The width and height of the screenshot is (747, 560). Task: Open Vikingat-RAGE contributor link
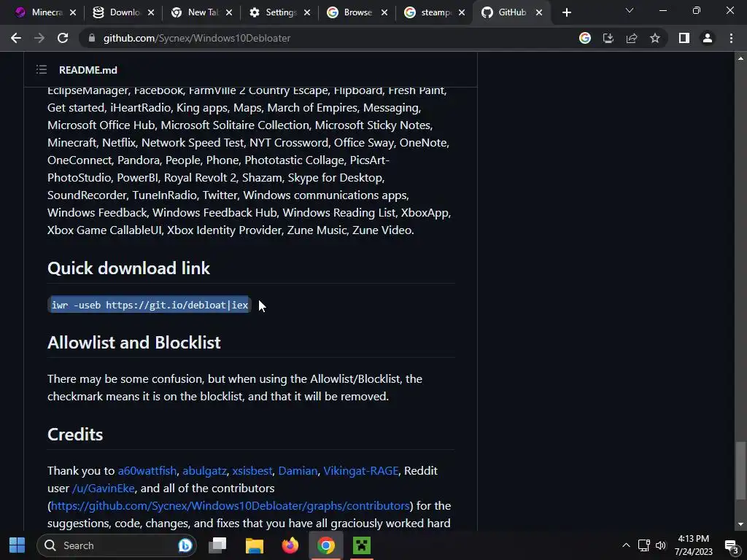(360, 470)
